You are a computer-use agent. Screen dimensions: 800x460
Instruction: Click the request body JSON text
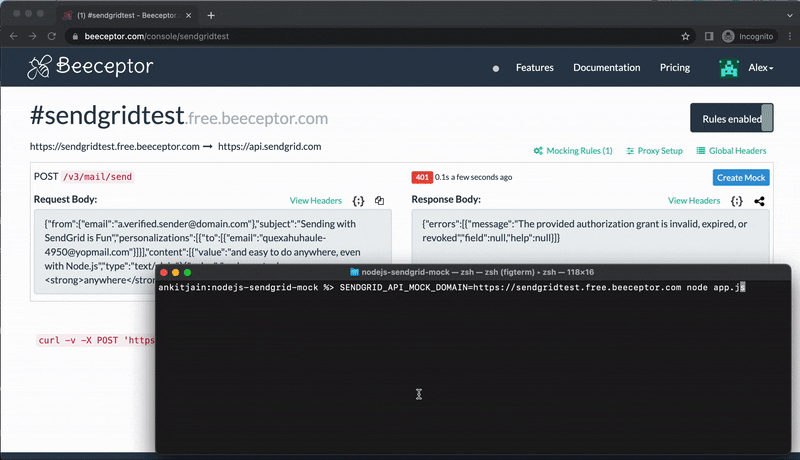(x=203, y=251)
